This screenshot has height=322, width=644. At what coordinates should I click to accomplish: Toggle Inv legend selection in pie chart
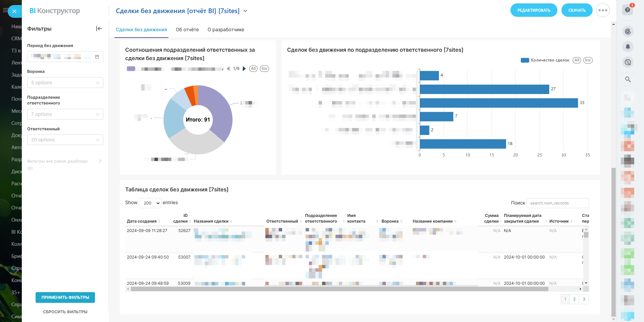pyautogui.click(x=264, y=69)
